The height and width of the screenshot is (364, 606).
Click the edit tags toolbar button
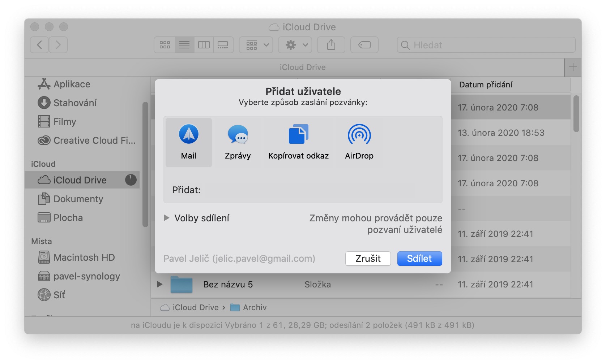tap(364, 45)
